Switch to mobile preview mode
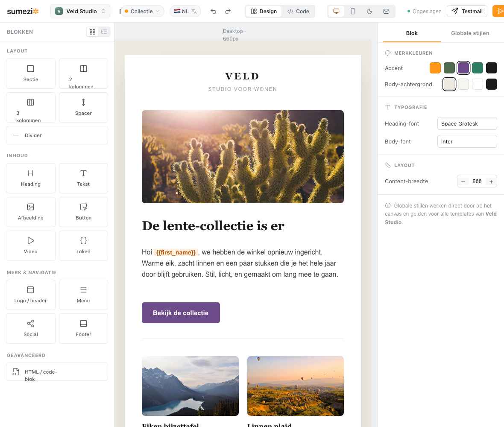 point(353,11)
